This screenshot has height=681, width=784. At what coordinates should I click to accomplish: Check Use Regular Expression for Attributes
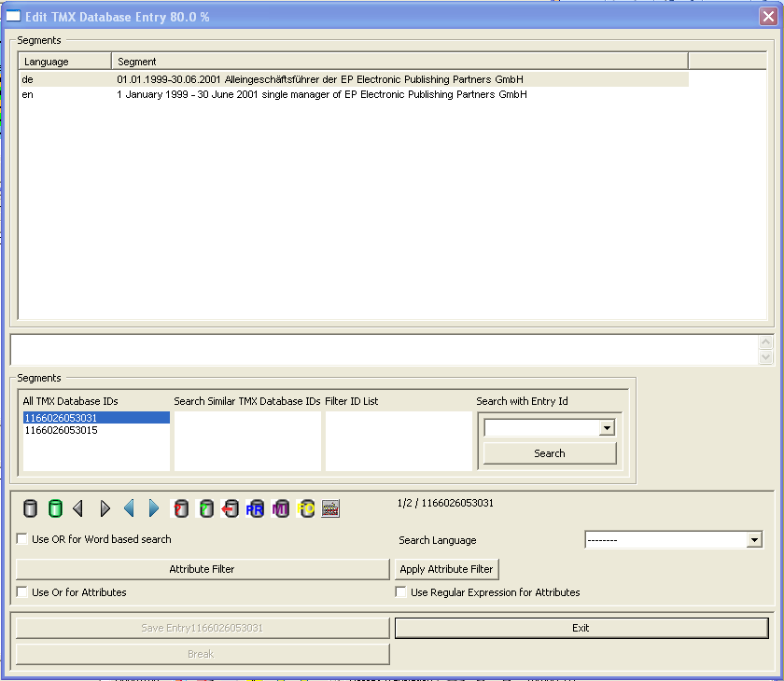[x=401, y=592]
